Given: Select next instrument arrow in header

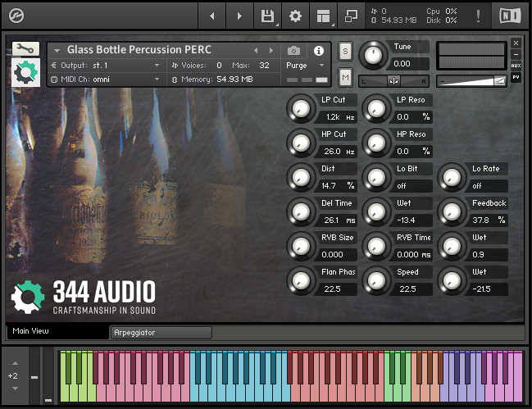Looking at the screenshot, I should [271, 51].
